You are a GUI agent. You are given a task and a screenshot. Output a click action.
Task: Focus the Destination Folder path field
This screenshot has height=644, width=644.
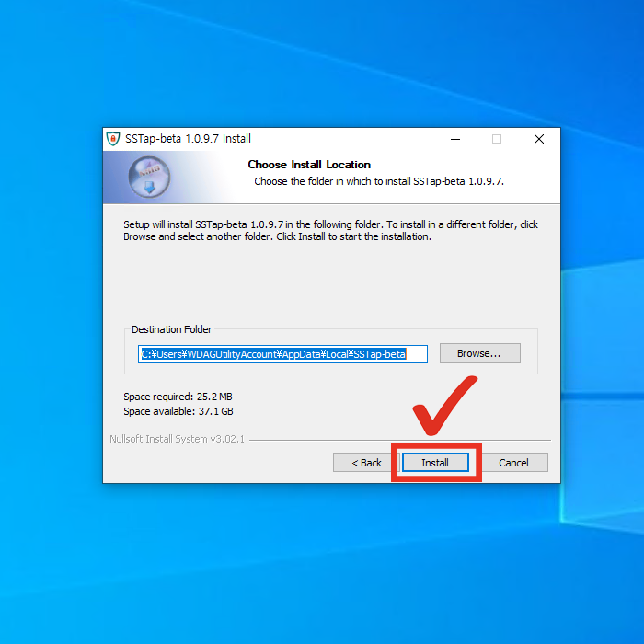(282, 354)
